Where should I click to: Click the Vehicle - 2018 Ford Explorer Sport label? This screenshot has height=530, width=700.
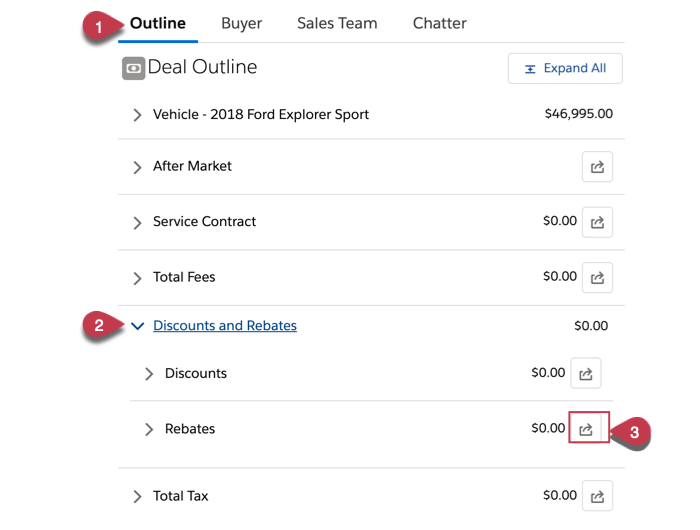[261, 114]
